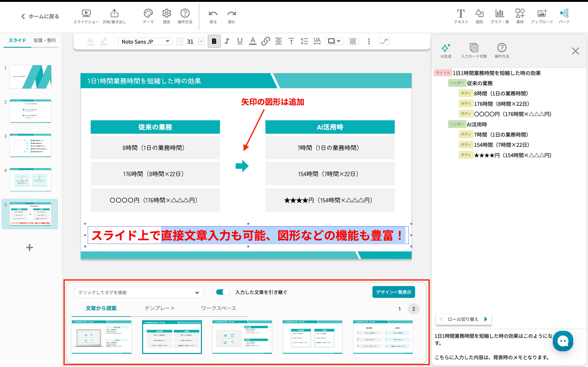The height and width of the screenshot is (367, 588).
Task: Click the 共有/書き出し share export icon
Action: pyautogui.click(x=114, y=13)
